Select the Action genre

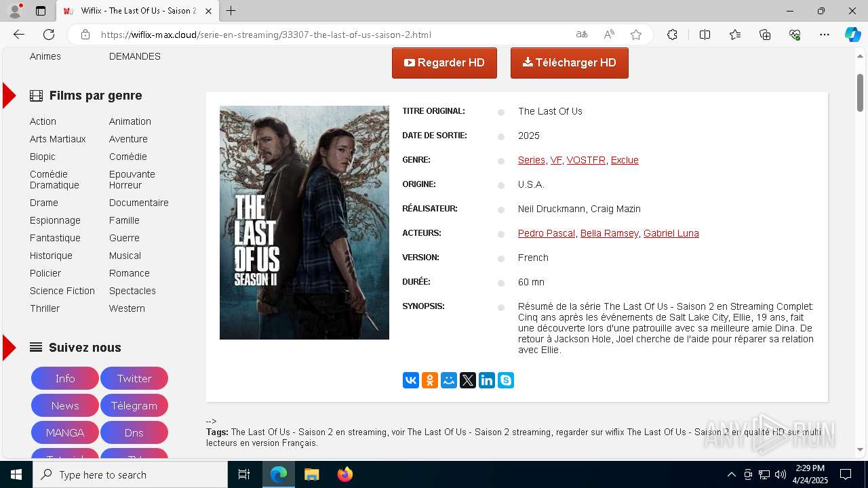pos(43,121)
